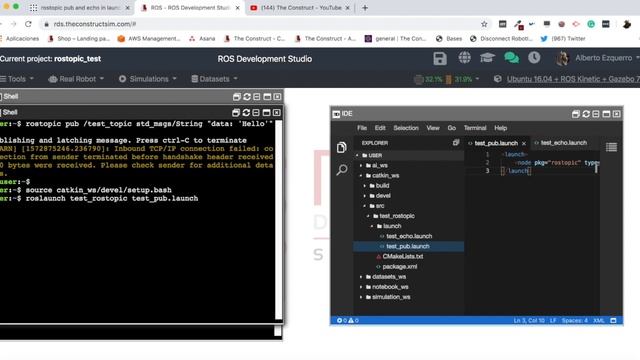
Task: Close the ROS Development Studio browser tab
Action: click(x=238, y=8)
